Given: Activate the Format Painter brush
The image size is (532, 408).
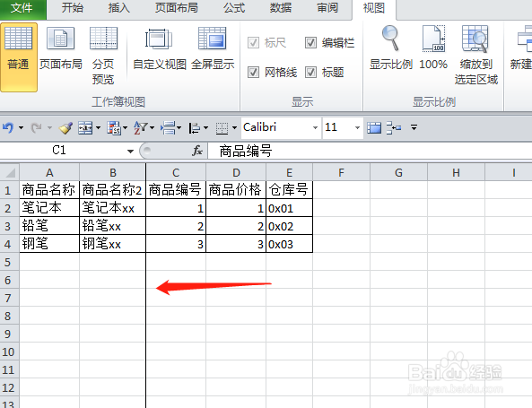Looking at the screenshot, I should click(x=65, y=128).
